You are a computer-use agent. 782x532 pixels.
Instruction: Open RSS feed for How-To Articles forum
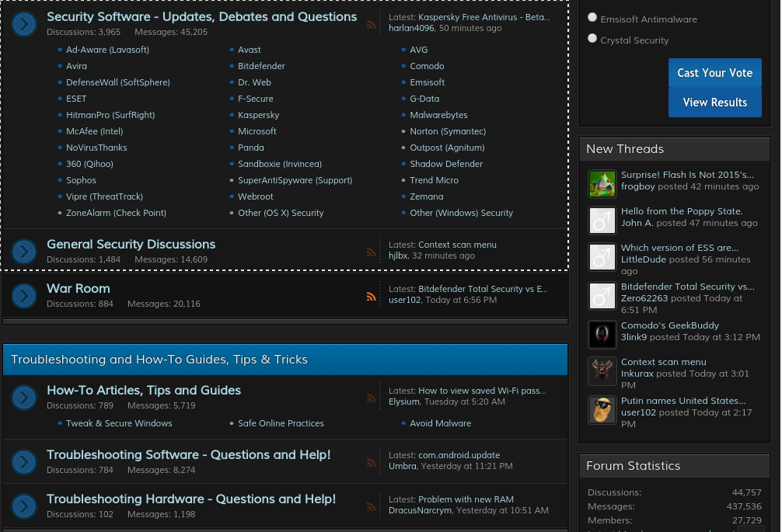371,398
